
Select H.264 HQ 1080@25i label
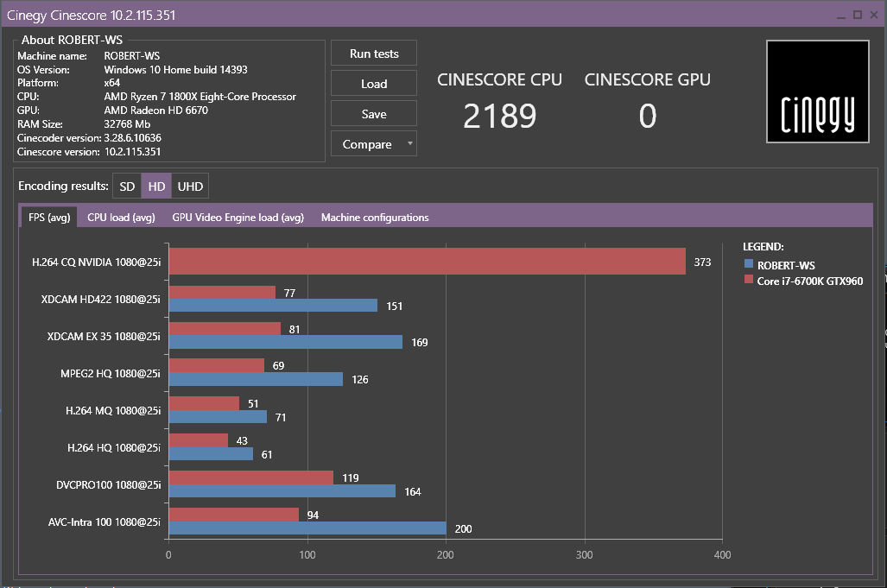click(114, 448)
